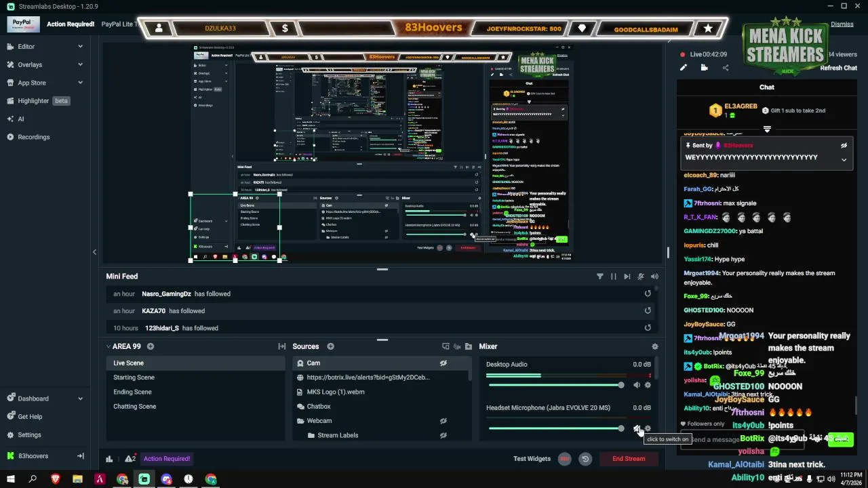Adjust the Desktop Audio volume slider
The width and height of the screenshot is (868, 488).
tap(555, 385)
